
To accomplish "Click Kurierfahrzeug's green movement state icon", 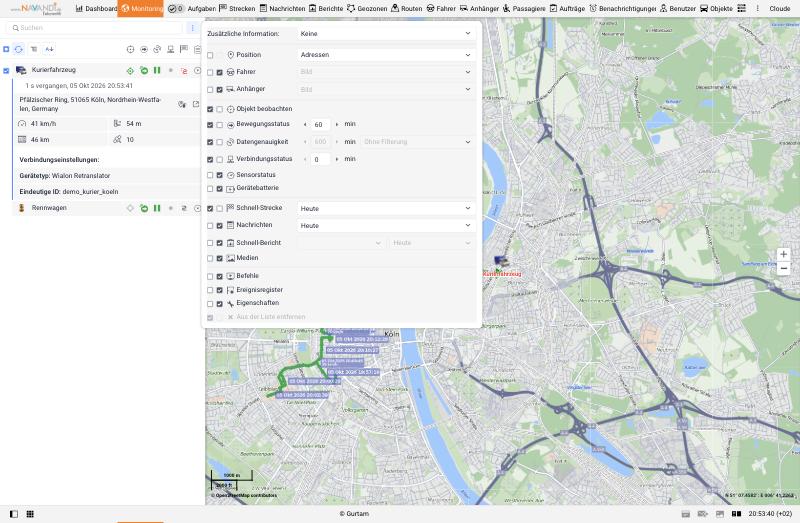I will (144, 70).
